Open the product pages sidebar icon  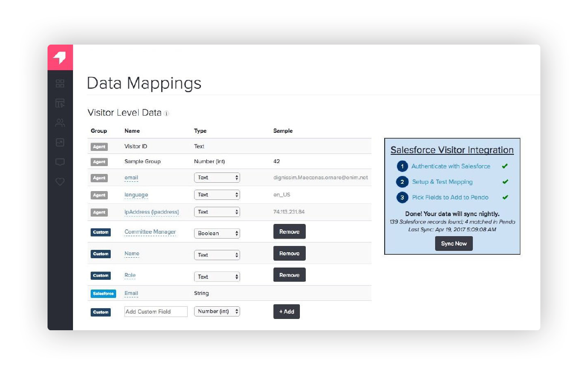[x=60, y=103]
